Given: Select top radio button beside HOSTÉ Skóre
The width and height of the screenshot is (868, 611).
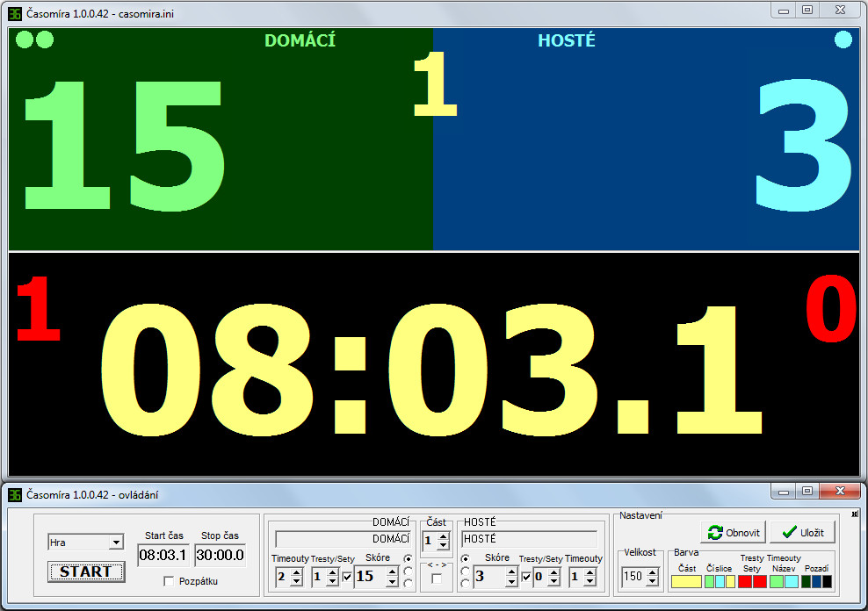Looking at the screenshot, I should point(465,558).
